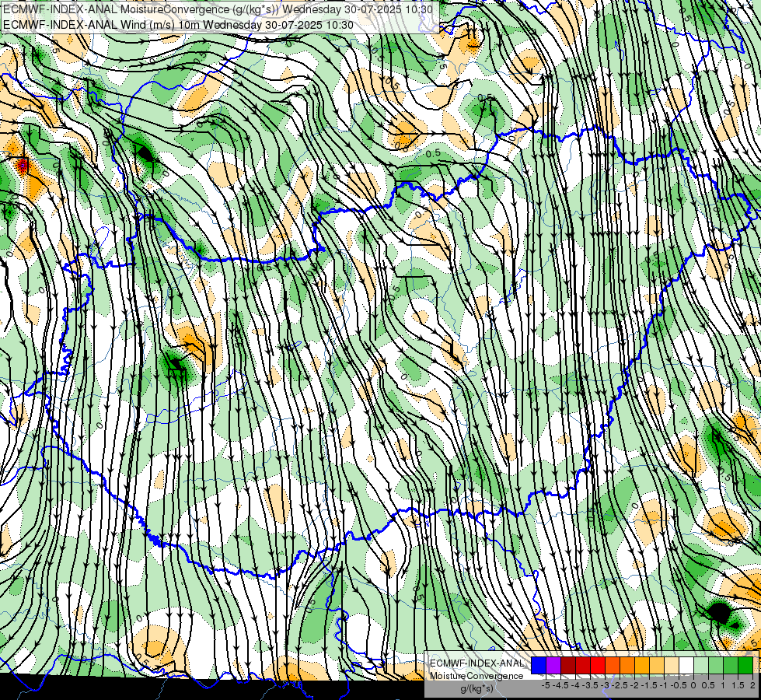Select the pale peach swatch between -1 and -0.5
This screenshot has height=700, width=761.
671,666
